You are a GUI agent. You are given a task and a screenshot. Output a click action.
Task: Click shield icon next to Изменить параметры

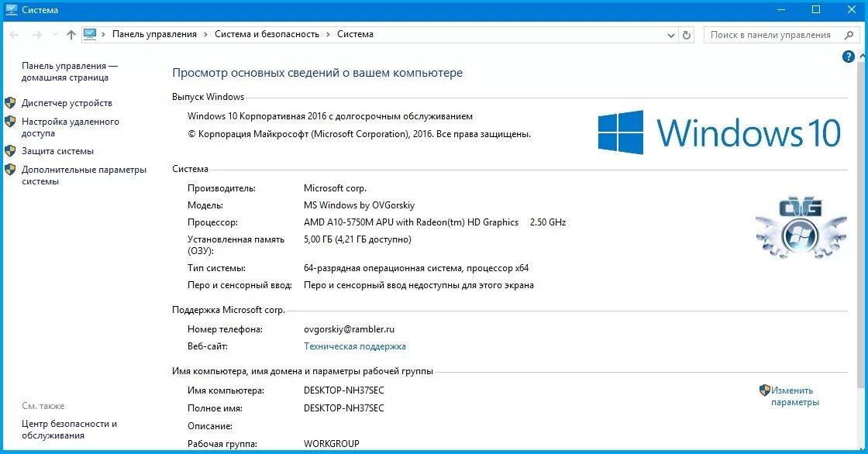coord(764,390)
